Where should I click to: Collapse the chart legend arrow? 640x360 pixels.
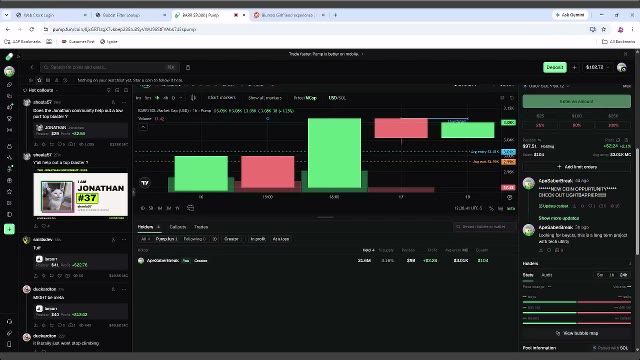pos(143,127)
